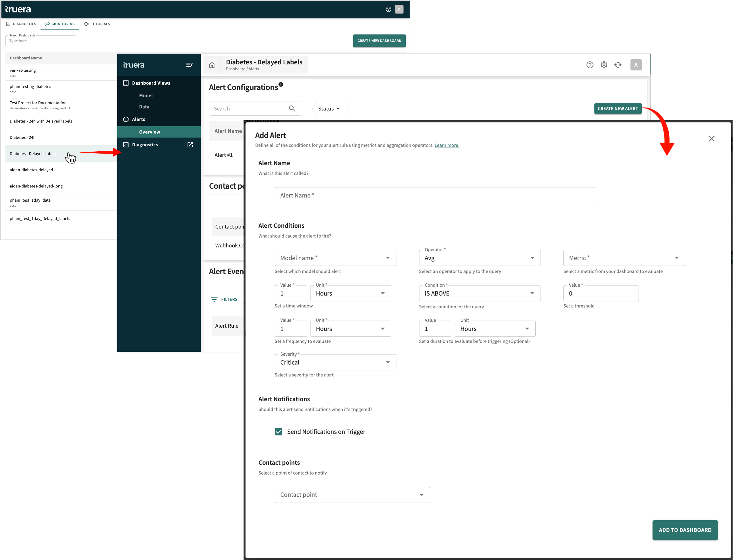
Task: Click the Search Dashboards input
Action: pos(41,41)
